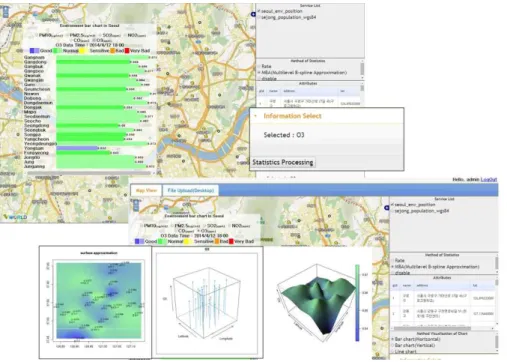Open the 3D scatter plot image
Viewport: 507px width, 362px height.
point(207,302)
